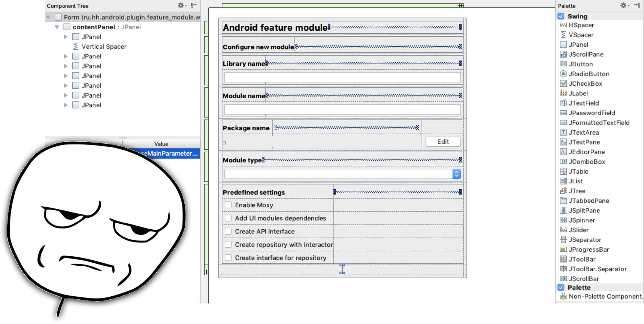Click the Module name text field
This screenshot has height=324, width=644.
[x=342, y=109]
